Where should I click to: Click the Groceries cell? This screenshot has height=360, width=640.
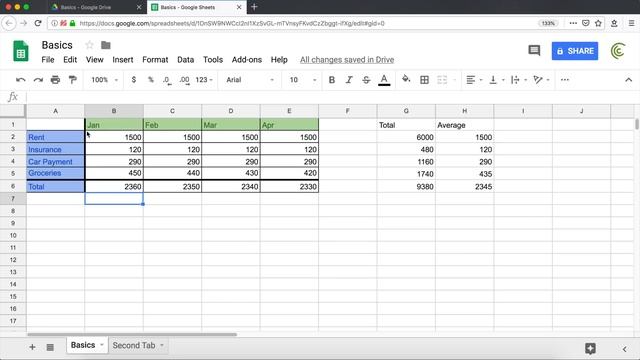pos(56,173)
